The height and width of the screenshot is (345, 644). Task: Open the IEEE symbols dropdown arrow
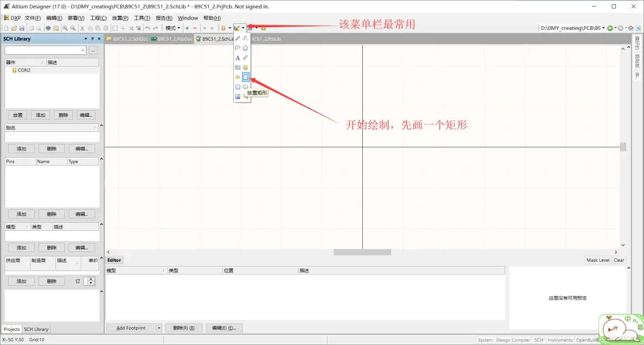pyautogui.click(x=230, y=28)
